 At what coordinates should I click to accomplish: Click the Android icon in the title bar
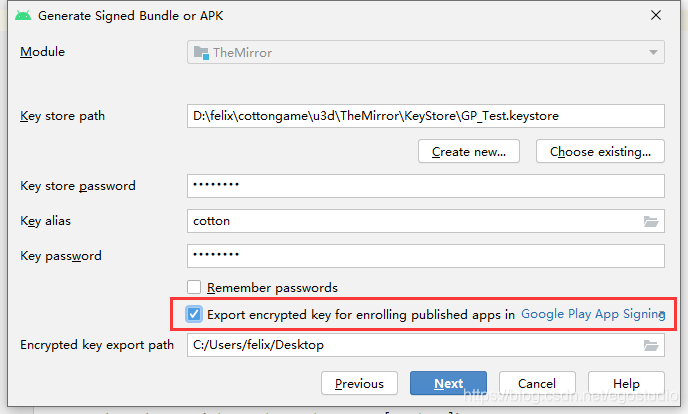(22, 15)
